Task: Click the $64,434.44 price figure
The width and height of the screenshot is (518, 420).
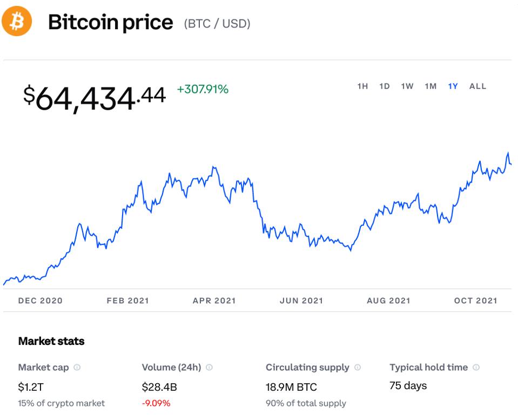Action: pyautogui.click(x=95, y=98)
